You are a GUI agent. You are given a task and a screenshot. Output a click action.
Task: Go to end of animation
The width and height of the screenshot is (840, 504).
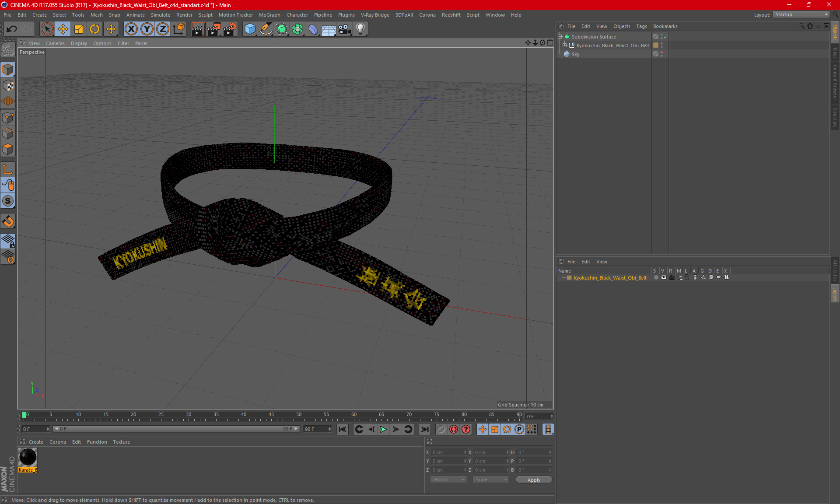[424, 429]
